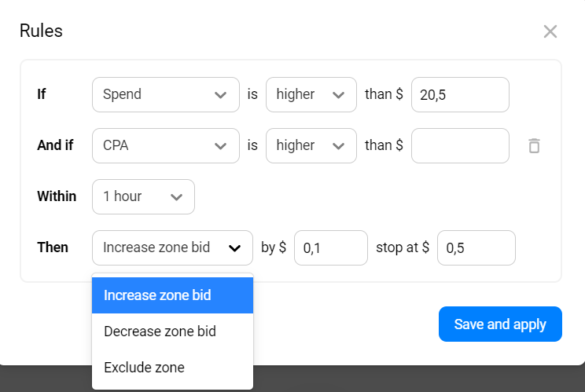Choose Decrease zone bid from the list

pos(172,332)
